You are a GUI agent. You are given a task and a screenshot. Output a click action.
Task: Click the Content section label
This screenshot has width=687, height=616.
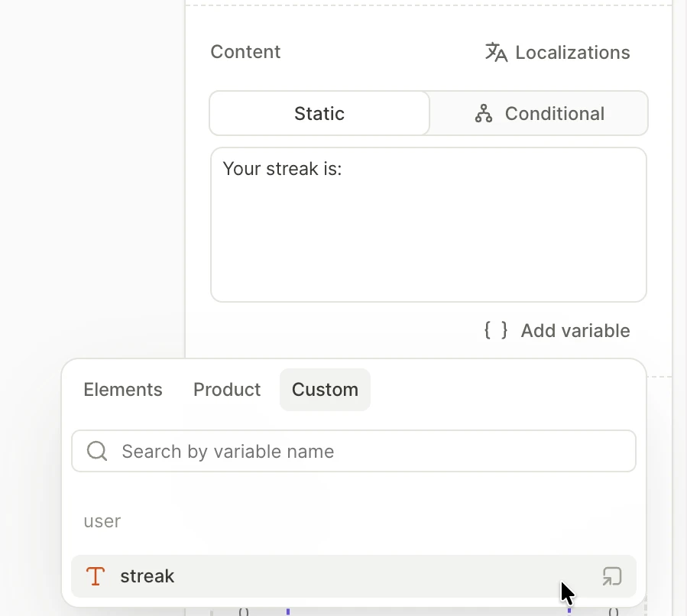245,52
